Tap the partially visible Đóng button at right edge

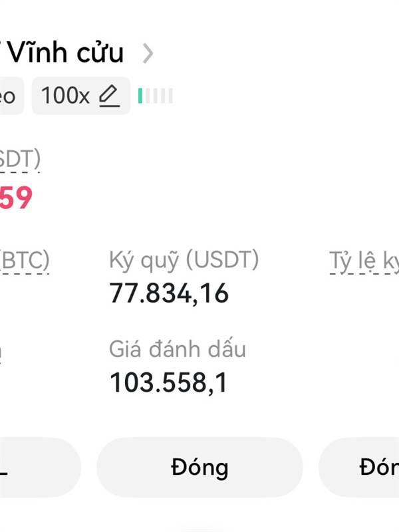[x=359, y=467]
